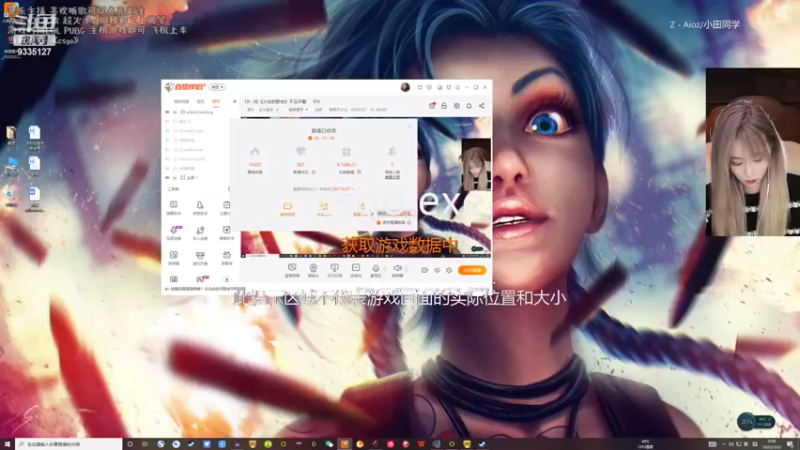Click the edit button beside stream title
This screenshot has height=450, width=800.
pos(316,102)
